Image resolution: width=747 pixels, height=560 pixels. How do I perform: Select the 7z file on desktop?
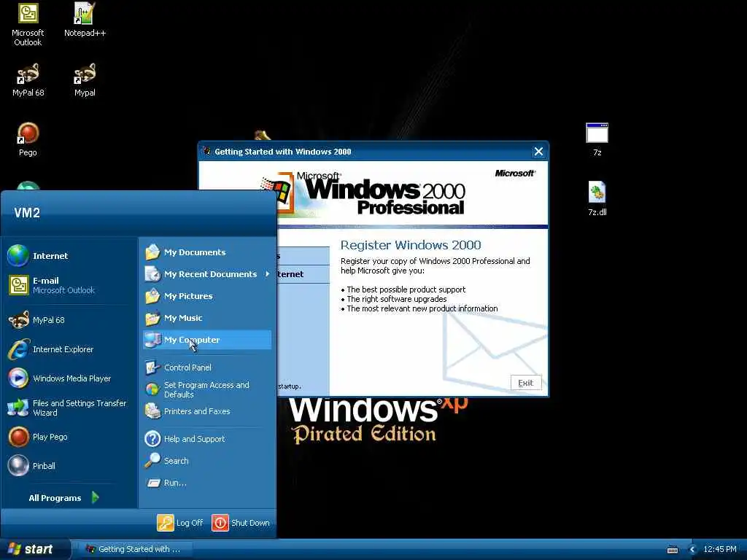[597, 139]
